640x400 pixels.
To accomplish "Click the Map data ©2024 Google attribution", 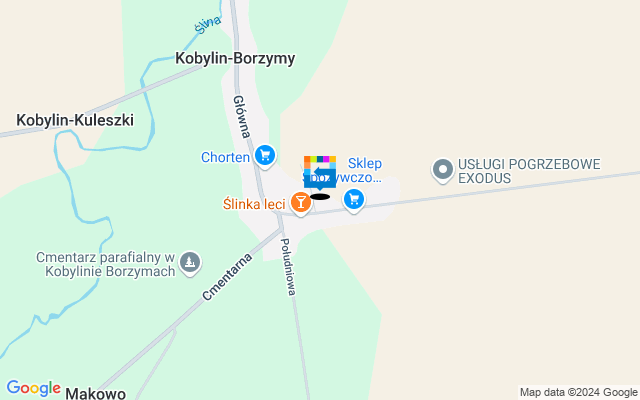I will (x=578, y=393).
